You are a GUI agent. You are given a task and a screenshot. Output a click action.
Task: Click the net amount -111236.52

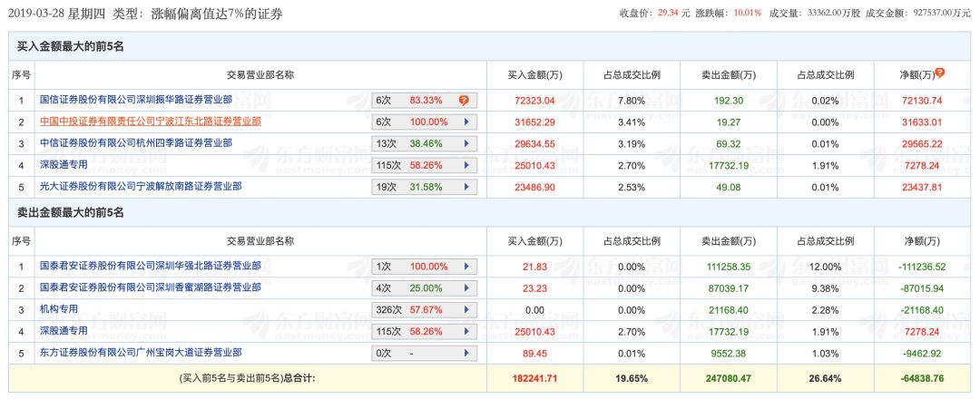pyautogui.click(x=922, y=267)
